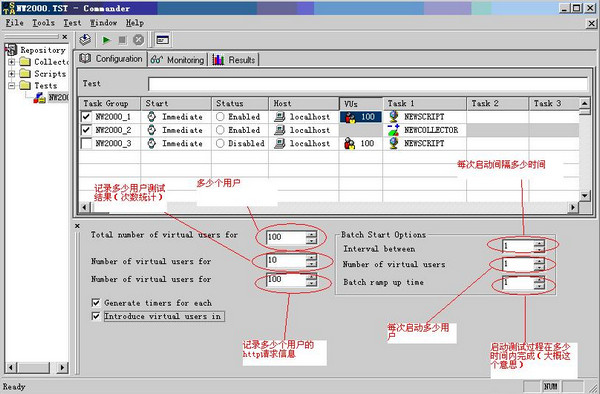Click the save/check-in toolbar icon

[x=85, y=39]
